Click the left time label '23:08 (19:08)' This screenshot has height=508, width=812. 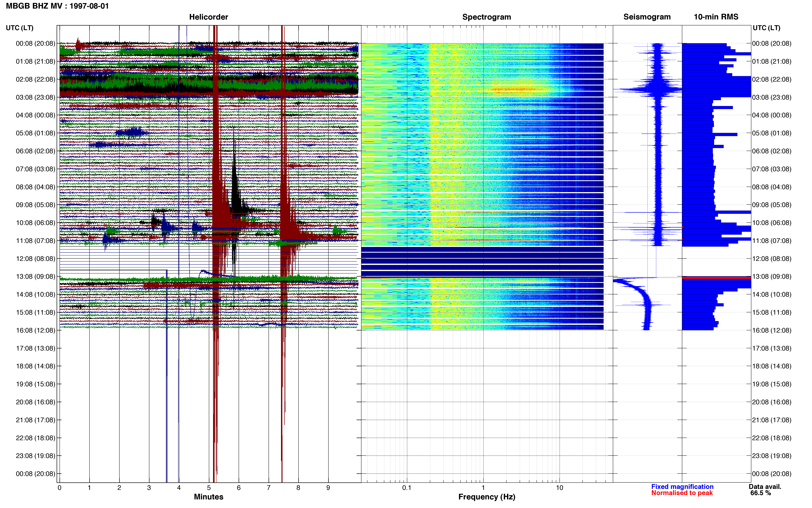point(36,456)
